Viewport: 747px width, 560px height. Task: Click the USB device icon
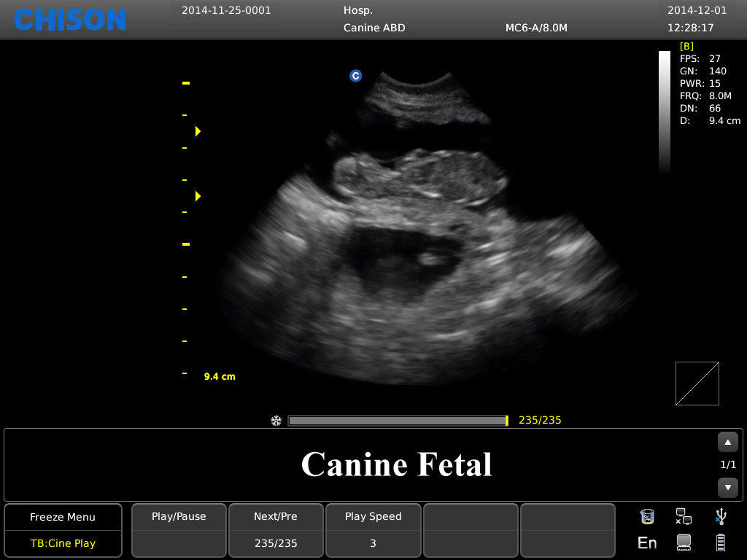(720, 516)
